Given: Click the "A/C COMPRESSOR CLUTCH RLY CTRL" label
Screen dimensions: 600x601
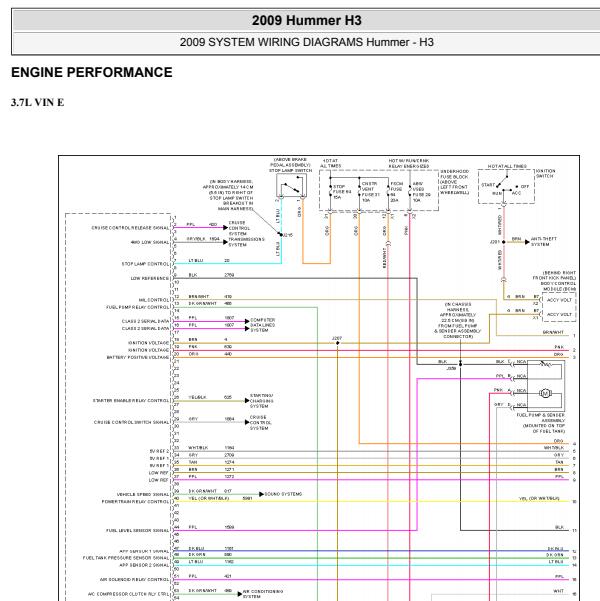Looking at the screenshot, I should (x=128, y=594).
